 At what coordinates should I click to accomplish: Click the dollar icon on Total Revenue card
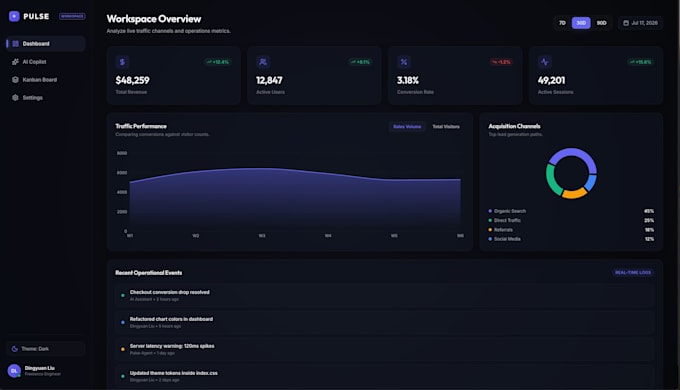coord(122,62)
